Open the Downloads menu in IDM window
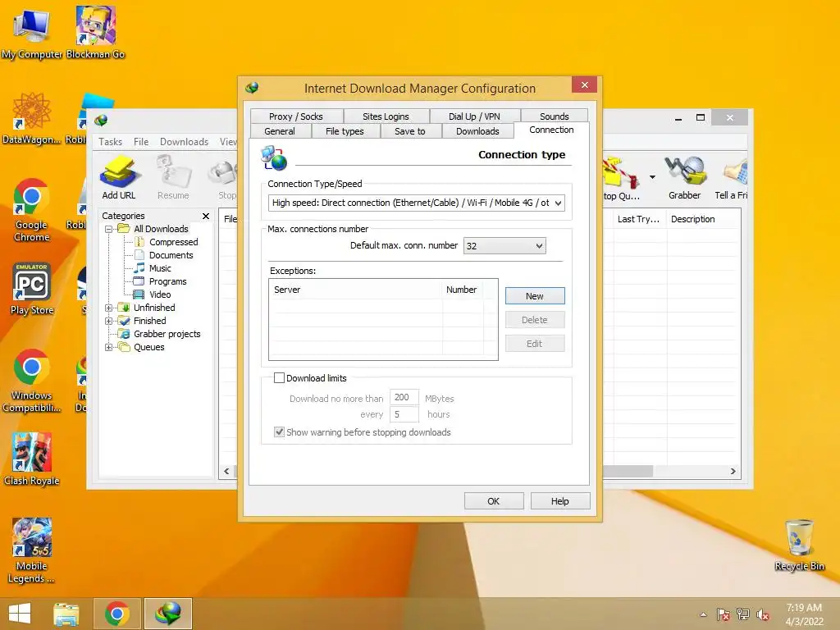The image size is (840, 630). pyautogui.click(x=184, y=141)
